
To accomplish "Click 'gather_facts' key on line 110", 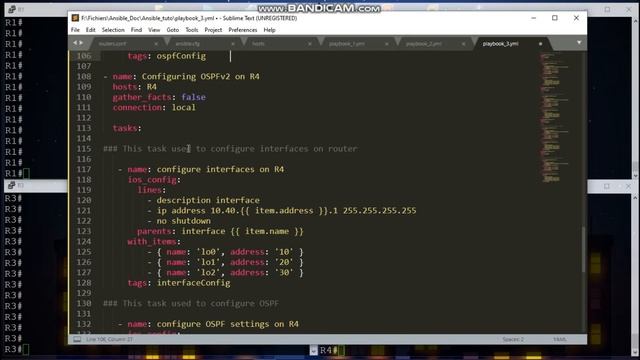I will click(142, 97).
